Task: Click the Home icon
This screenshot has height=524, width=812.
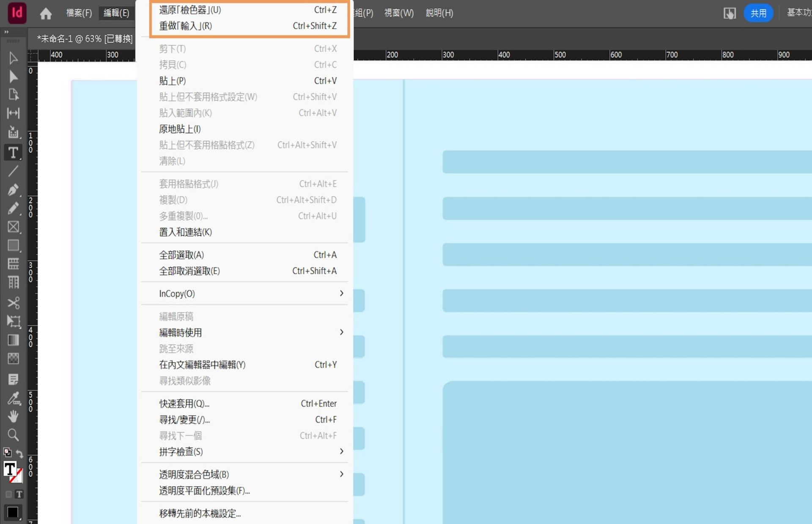Action: coord(46,14)
